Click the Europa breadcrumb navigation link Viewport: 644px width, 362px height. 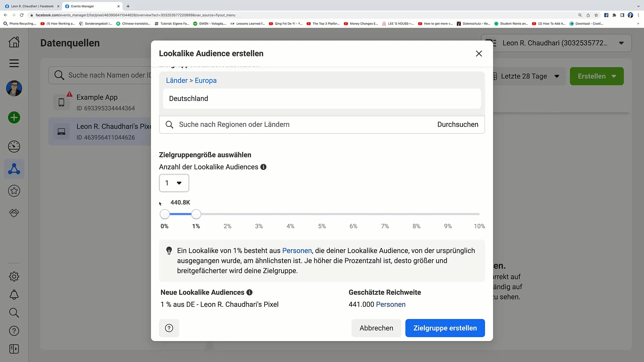tap(206, 80)
